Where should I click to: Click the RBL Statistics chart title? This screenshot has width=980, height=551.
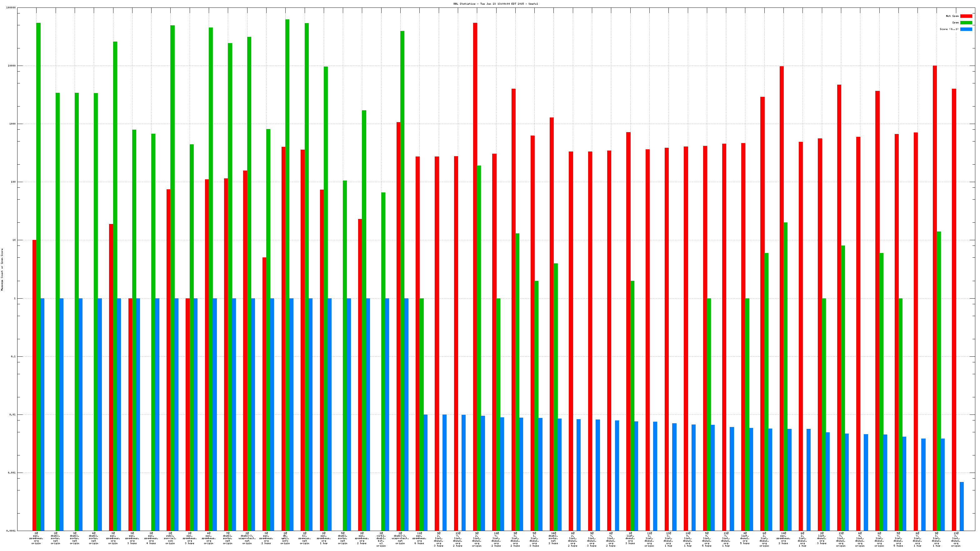tap(495, 4)
